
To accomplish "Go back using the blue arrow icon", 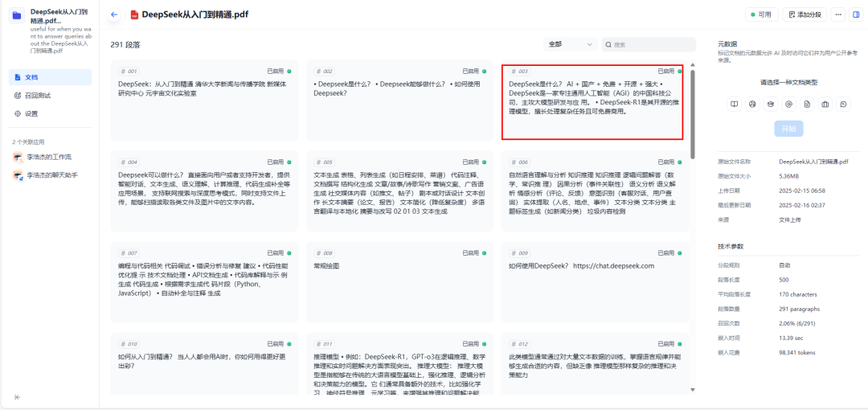I will tap(114, 14).
